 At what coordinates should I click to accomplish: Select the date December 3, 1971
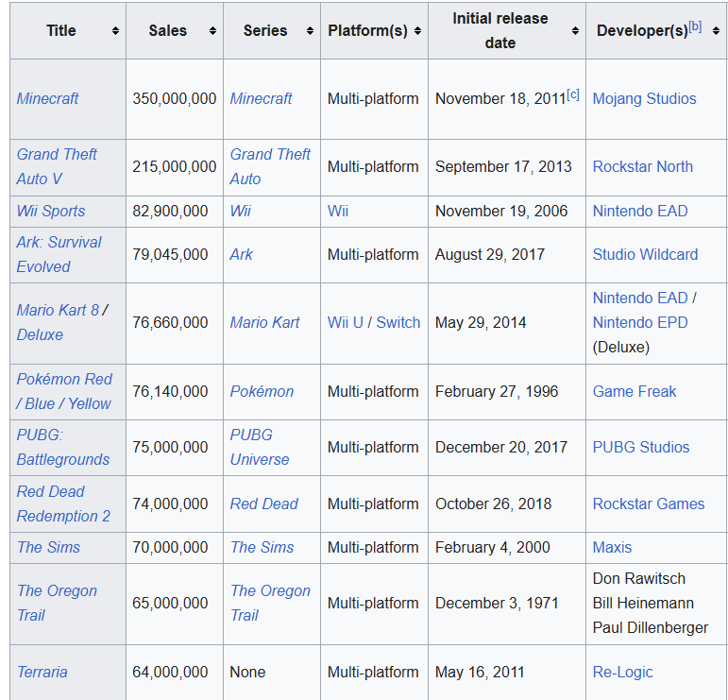(497, 604)
